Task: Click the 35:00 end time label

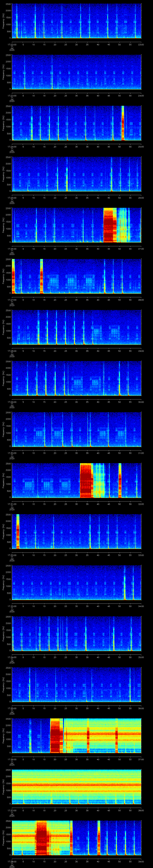Action: pyautogui.click(x=141, y=657)
